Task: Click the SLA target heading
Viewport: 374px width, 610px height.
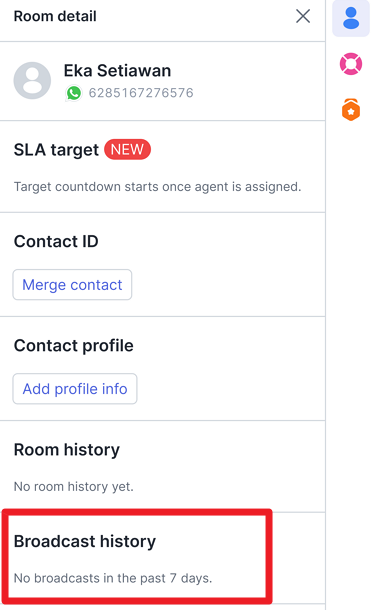Action: tap(56, 150)
